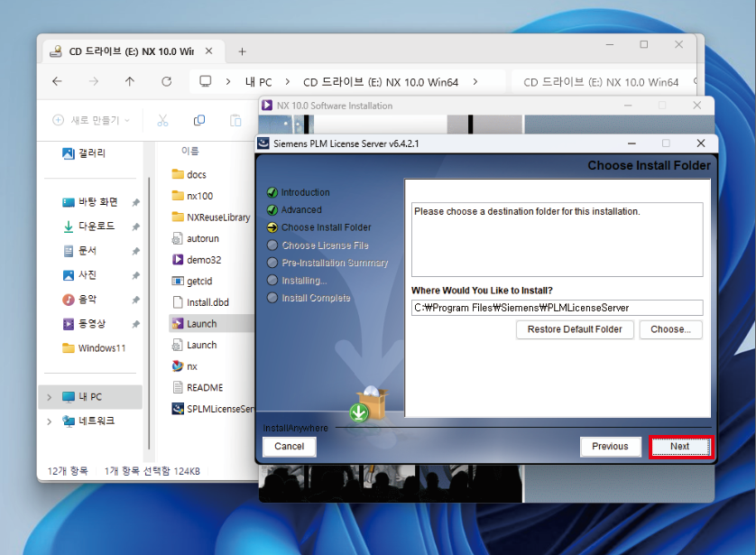Image resolution: width=756 pixels, height=555 pixels.
Task: Click the PC monitor icon in address bar
Action: (206, 81)
